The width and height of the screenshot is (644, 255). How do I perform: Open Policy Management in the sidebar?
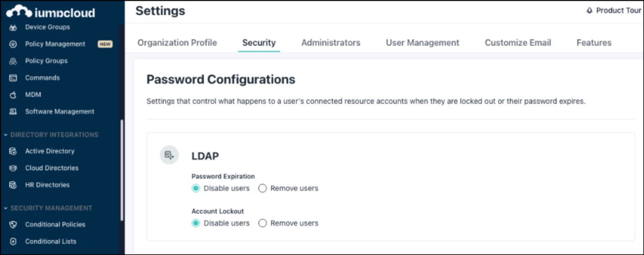tap(55, 44)
